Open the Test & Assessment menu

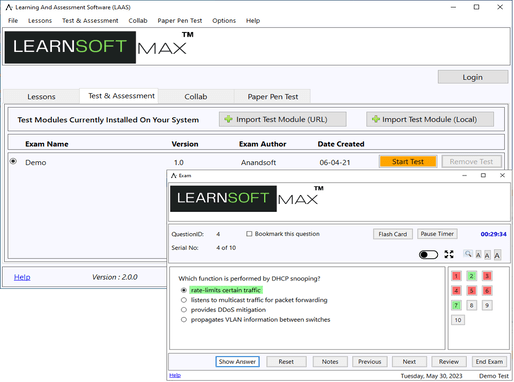click(x=90, y=21)
